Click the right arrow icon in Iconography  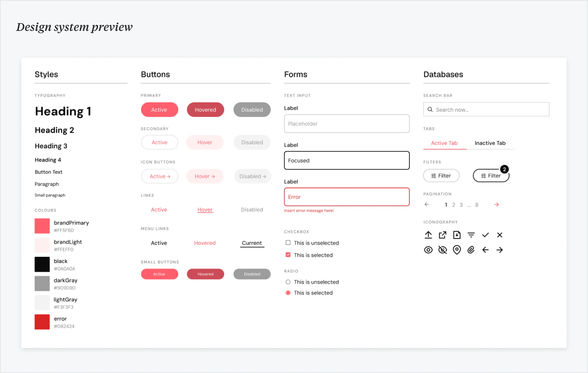500,250
